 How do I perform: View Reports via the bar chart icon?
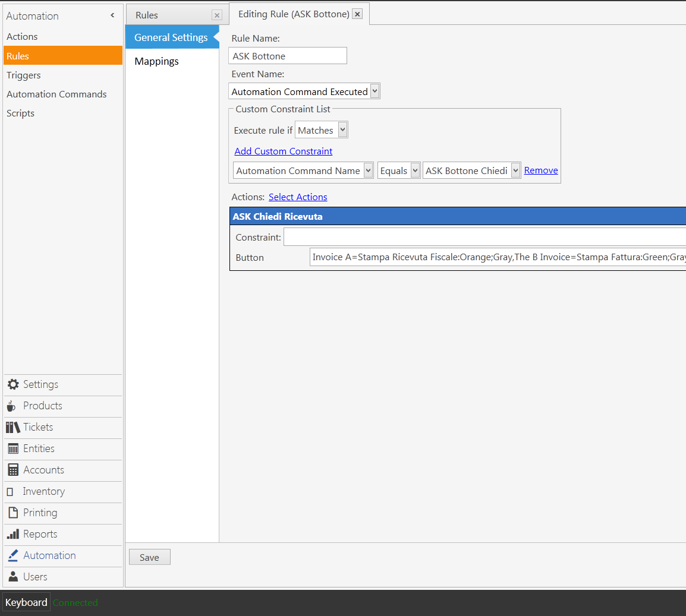pos(12,534)
